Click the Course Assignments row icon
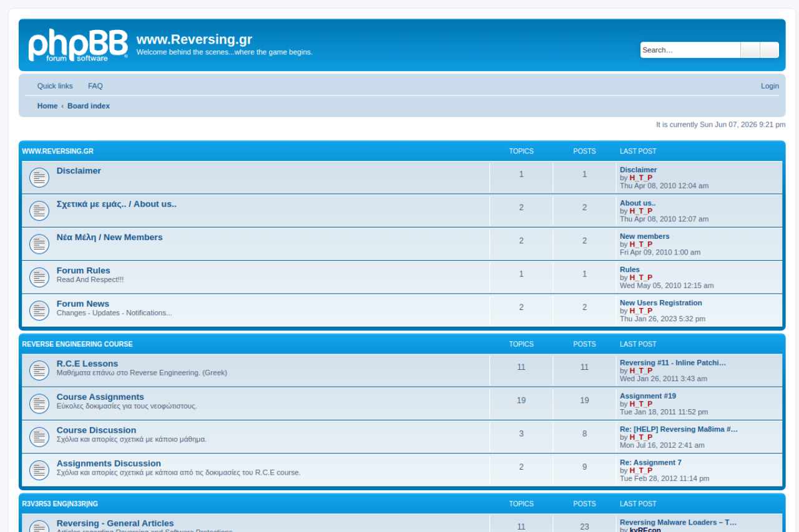Screen dimensions: 799x532 (39, 404)
